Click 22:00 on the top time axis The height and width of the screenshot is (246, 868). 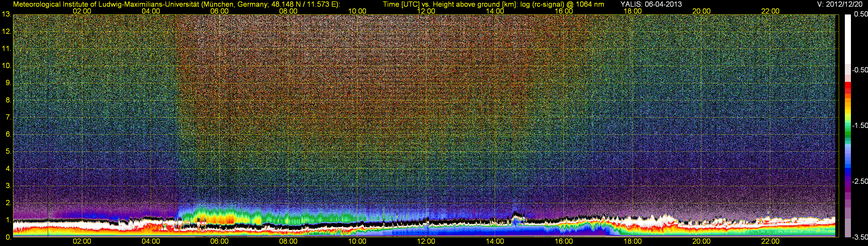[x=770, y=11]
